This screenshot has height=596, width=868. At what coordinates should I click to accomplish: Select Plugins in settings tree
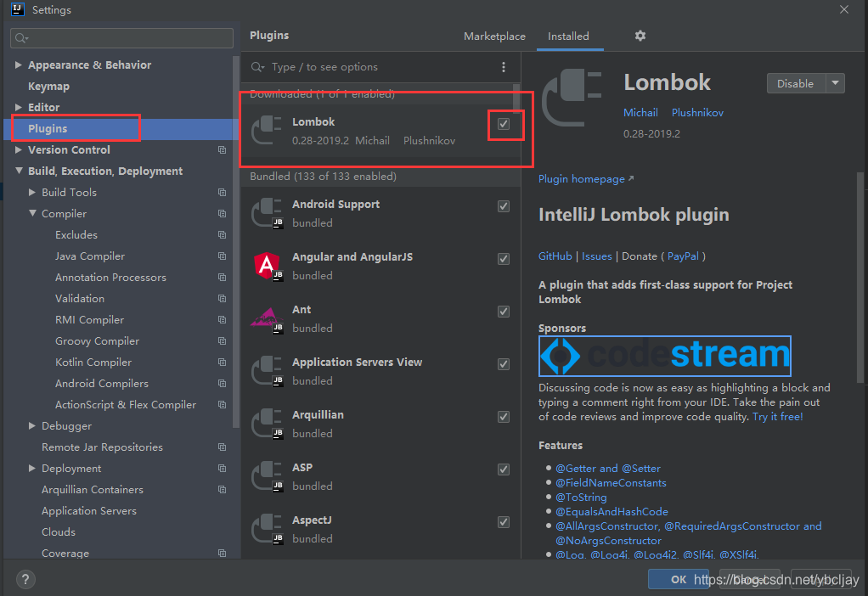[48, 129]
